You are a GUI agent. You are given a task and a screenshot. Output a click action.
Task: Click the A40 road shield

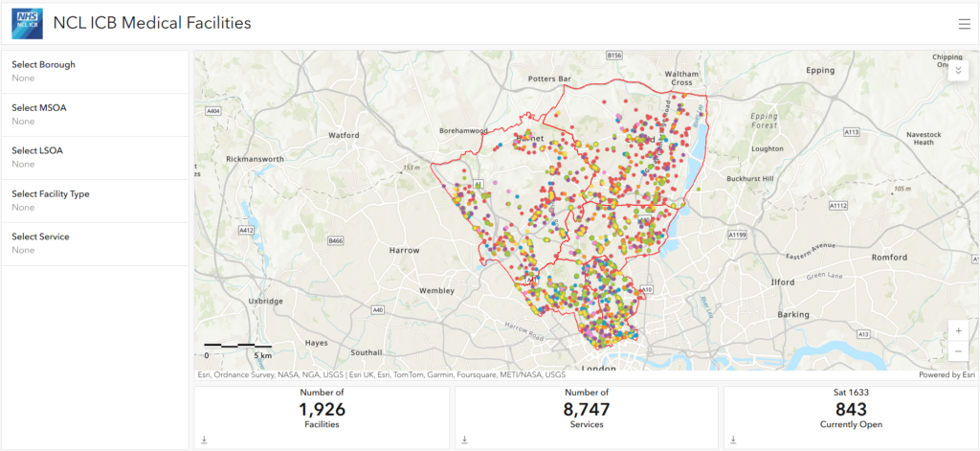click(378, 309)
